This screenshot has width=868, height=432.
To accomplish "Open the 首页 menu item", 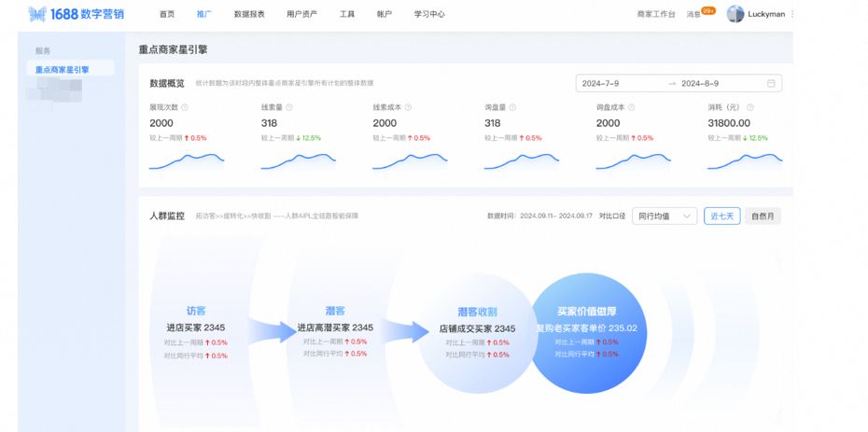I will 167,14.
